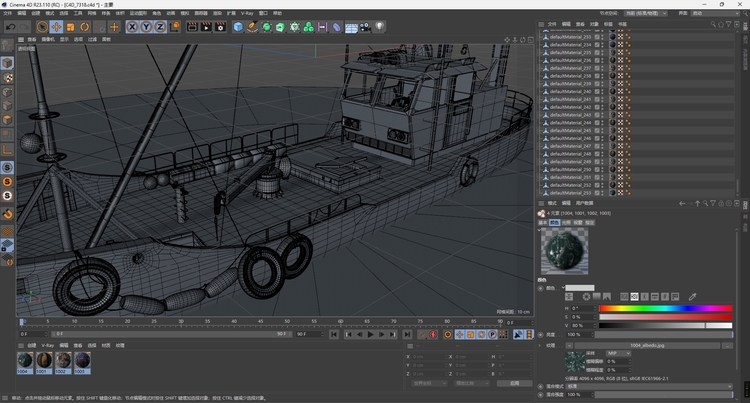
Task: Click the light bulb icon in toolbar
Action: point(380,27)
